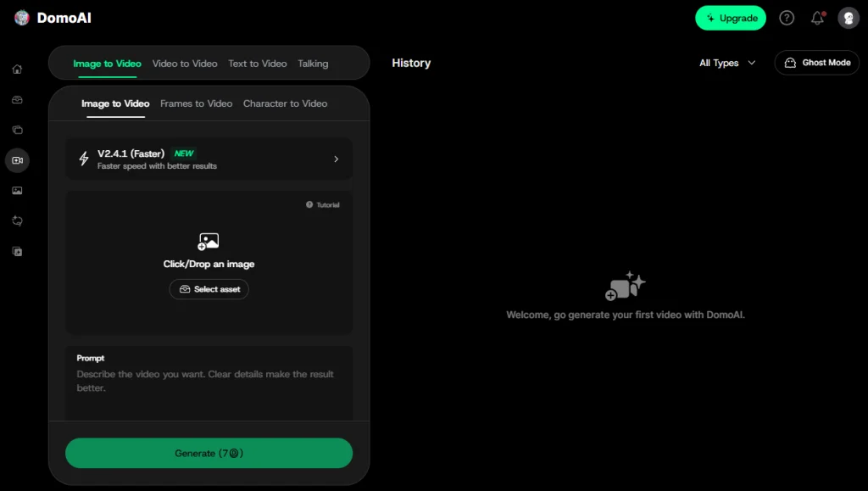Open the Home icon in the sidebar
Screen dimensions: 868x491
tap(17, 70)
